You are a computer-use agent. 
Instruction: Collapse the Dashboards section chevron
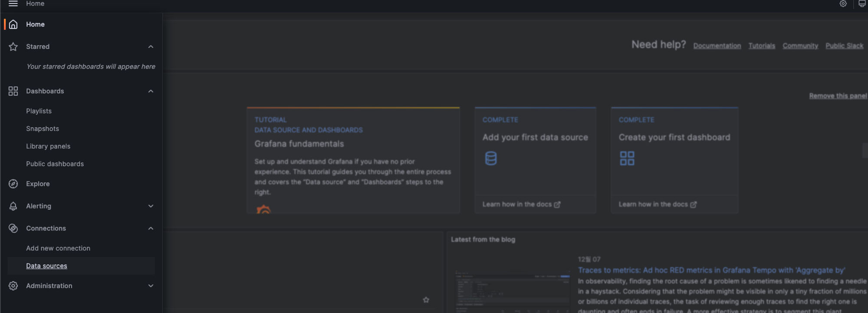(x=151, y=91)
